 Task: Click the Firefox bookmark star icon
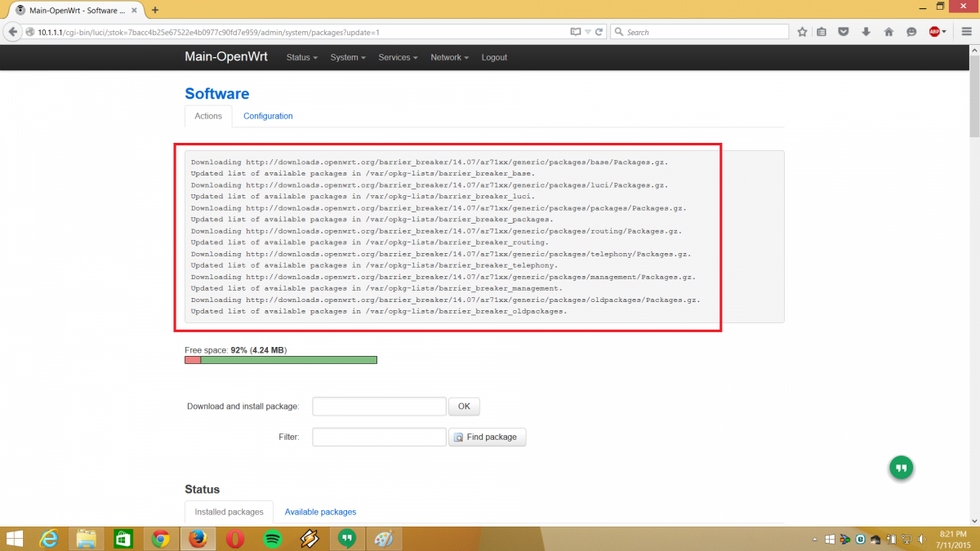[x=802, y=32]
